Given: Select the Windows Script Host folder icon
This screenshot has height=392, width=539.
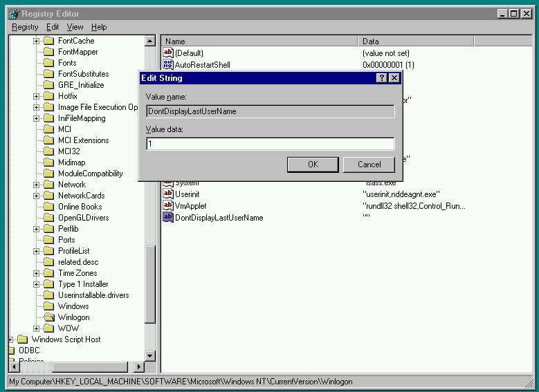Looking at the screenshot, I should [22, 339].
